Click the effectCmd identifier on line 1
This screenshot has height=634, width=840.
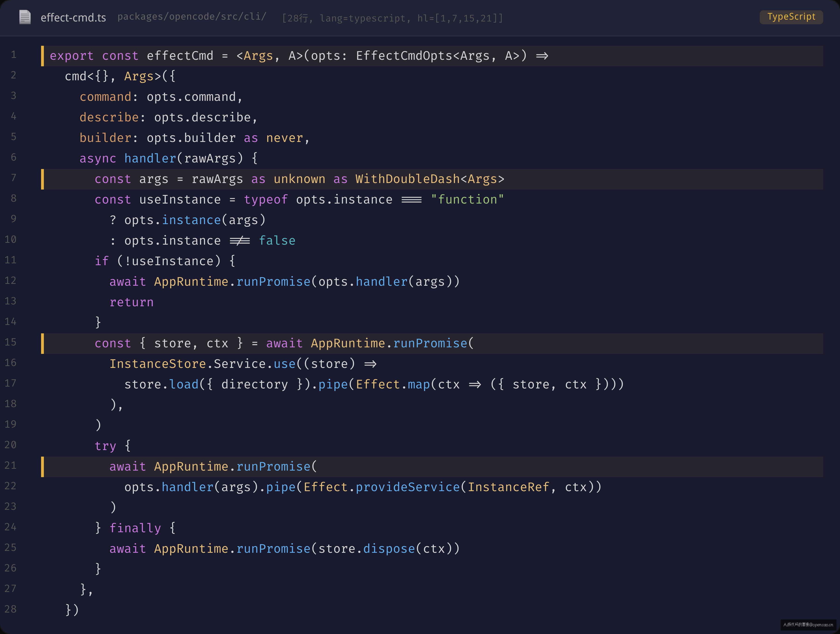coord(180,56)
